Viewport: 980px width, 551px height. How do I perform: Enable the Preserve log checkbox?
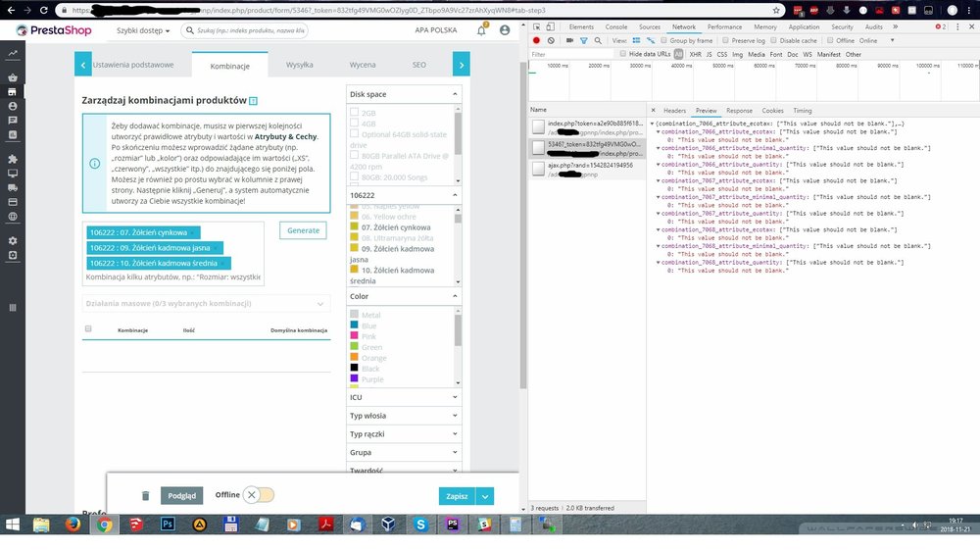(725, 40)
